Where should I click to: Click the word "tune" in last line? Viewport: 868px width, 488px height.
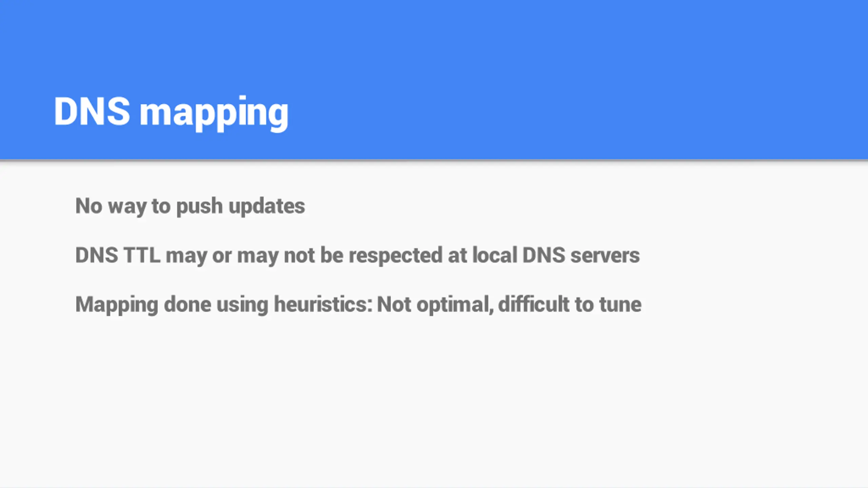620,304
